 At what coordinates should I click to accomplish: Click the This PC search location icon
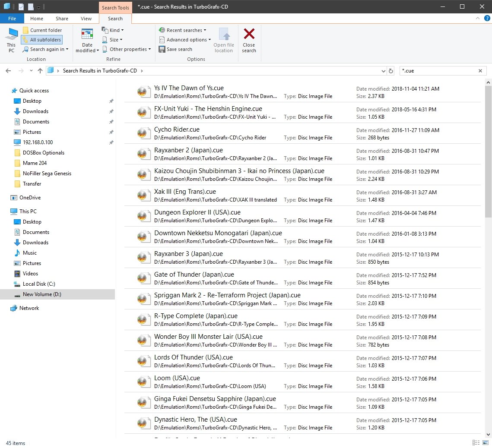(x=11, y=40)
